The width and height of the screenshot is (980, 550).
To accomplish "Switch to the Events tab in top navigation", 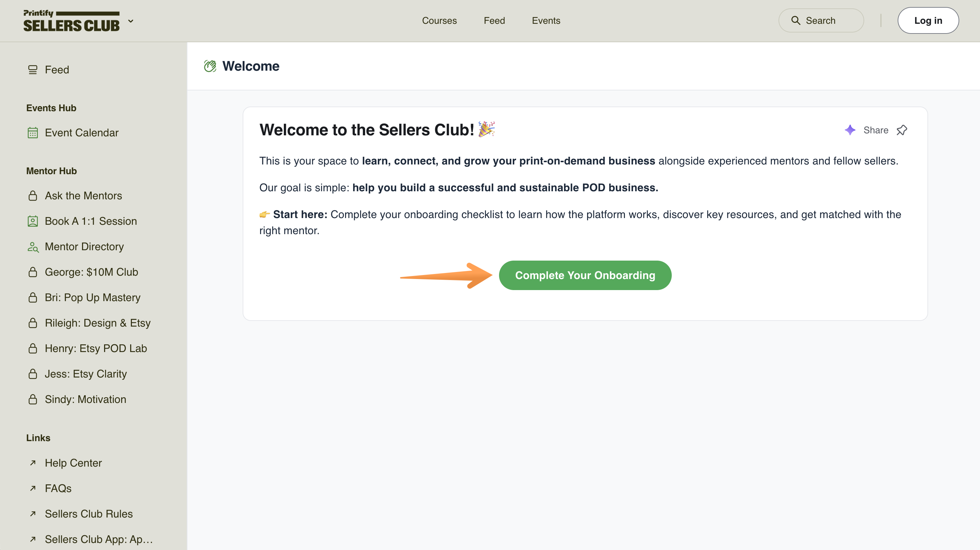I will point(546,20).
